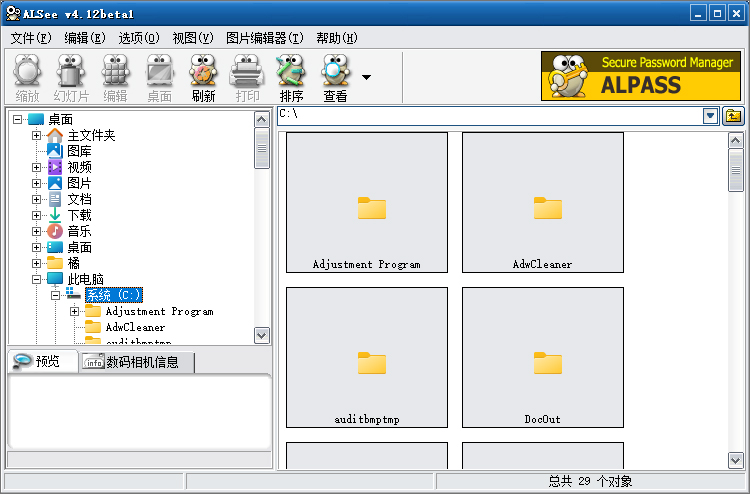The image size is (750, 494).
Task: Set as desktop (桌面) toolbar icon
Action: tap(159, 78)
